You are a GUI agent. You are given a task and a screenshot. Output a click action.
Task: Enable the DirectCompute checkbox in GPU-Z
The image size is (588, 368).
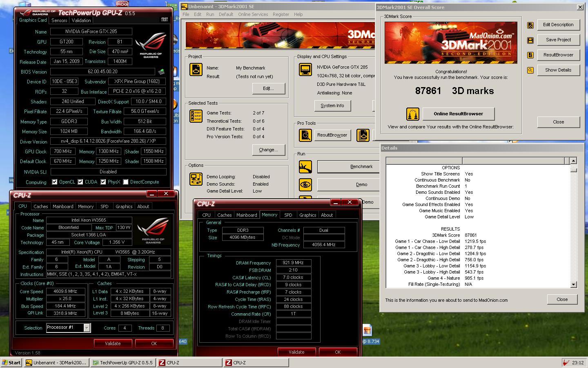point(126,182)
